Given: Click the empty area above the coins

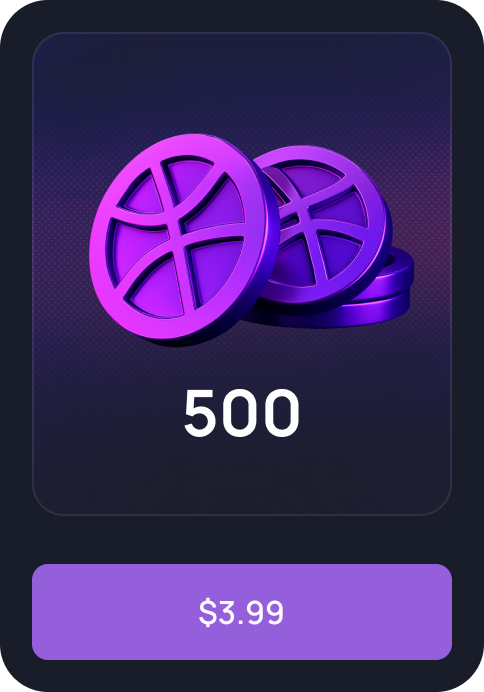Looking at the screenshot, I should click(242, 82).
